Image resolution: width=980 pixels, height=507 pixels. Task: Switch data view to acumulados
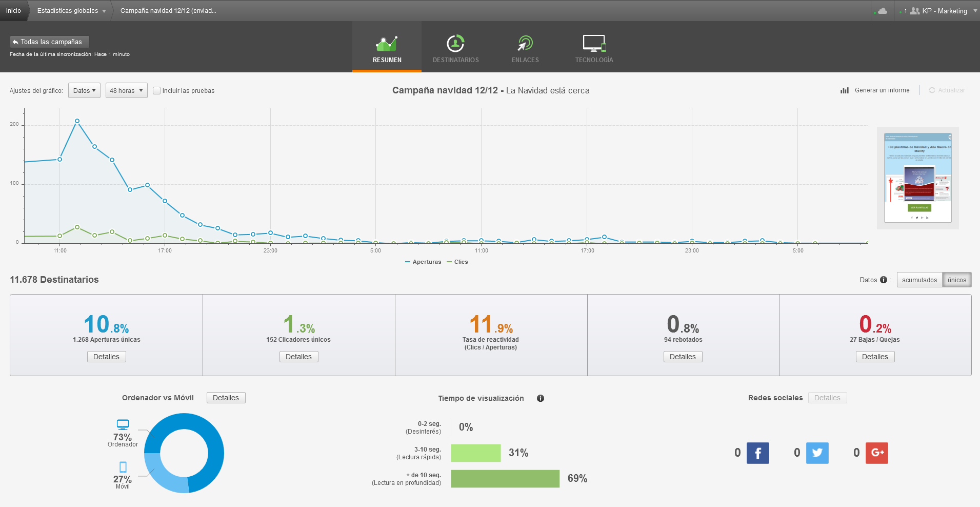tap(919, 280)
